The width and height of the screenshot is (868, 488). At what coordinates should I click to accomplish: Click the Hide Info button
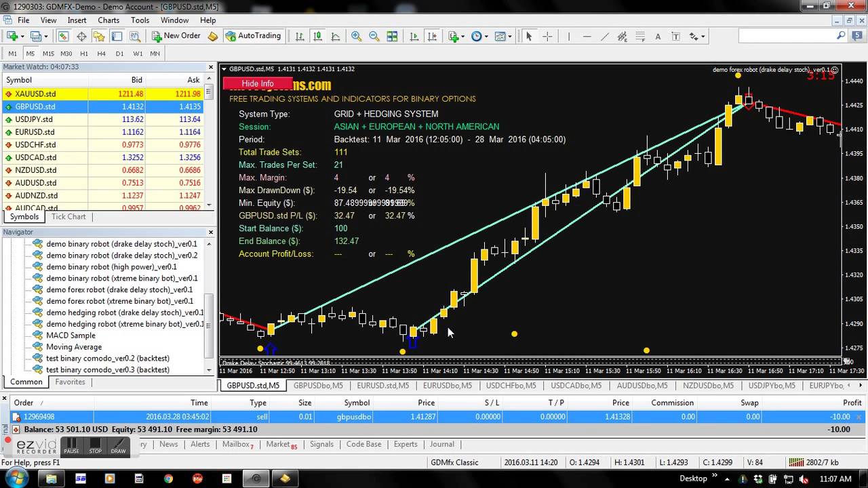point(258,83)
